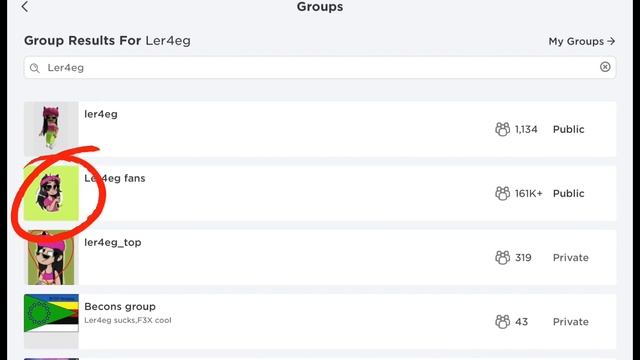Screen dimensions: 640x360
Task: Open My Groups link
Action: click(x=582, y=41)
